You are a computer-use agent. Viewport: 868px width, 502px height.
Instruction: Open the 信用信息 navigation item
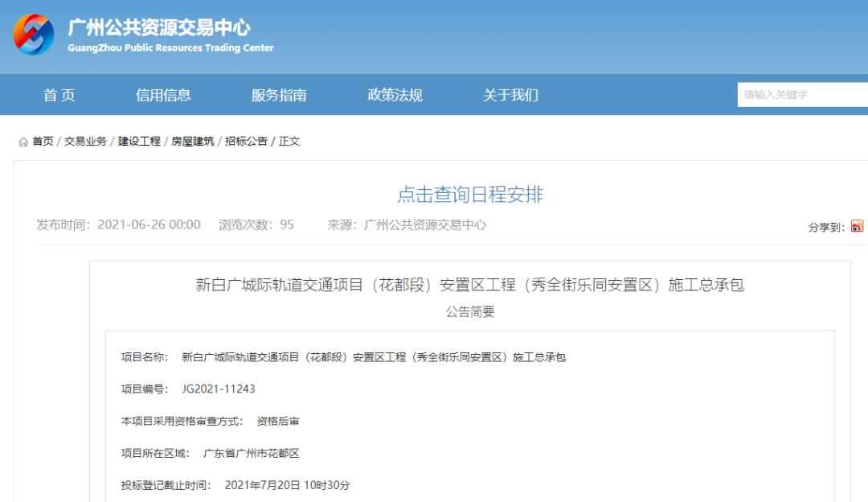(163, 95)
